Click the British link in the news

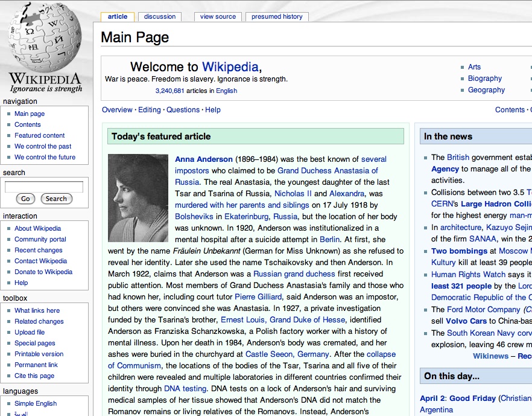[458, 158]
